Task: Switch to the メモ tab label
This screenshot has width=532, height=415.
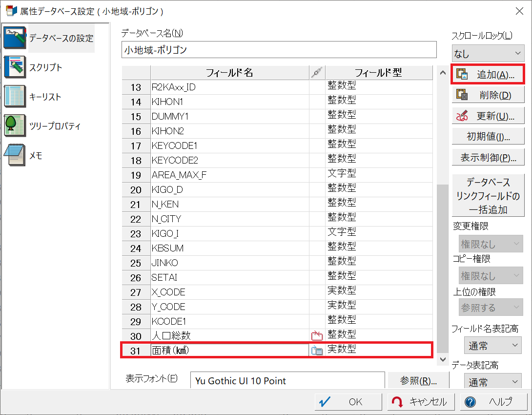Action: tap(36, 155)
